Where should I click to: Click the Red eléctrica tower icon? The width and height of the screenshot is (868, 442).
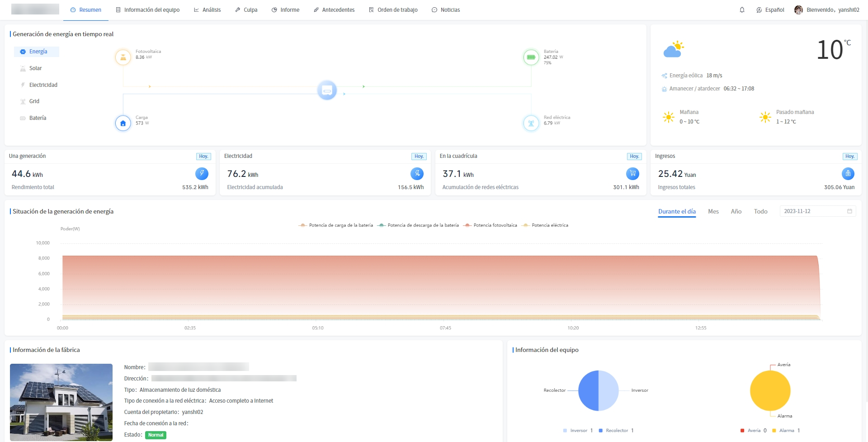pyautogui.click(x=531, y=123)
